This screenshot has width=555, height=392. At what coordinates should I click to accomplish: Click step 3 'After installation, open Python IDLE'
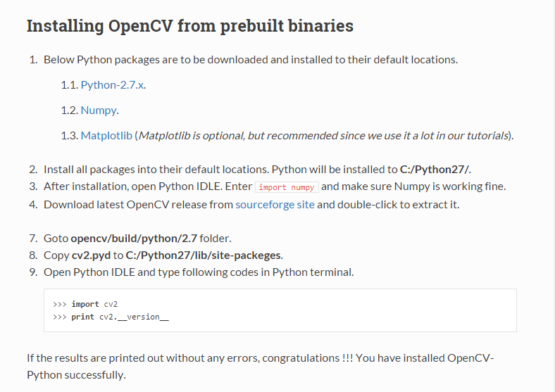point(275,186)
